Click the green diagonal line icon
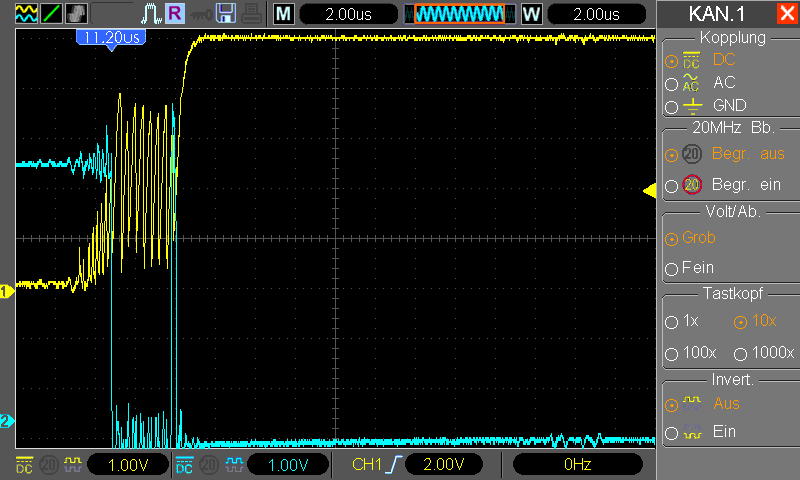Viewport: 800px width, 480px height. tap(52, 13)
